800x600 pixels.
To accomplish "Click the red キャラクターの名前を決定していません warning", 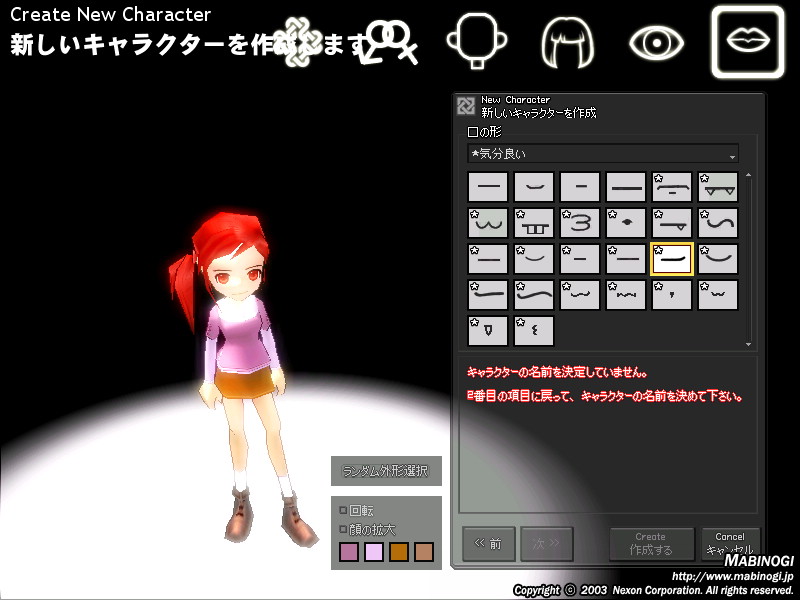I will pos(557,372).
